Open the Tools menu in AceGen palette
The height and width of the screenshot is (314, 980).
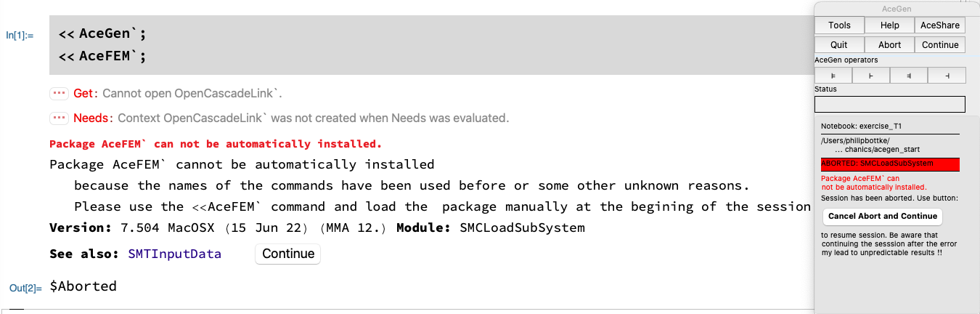click(839, 25)
